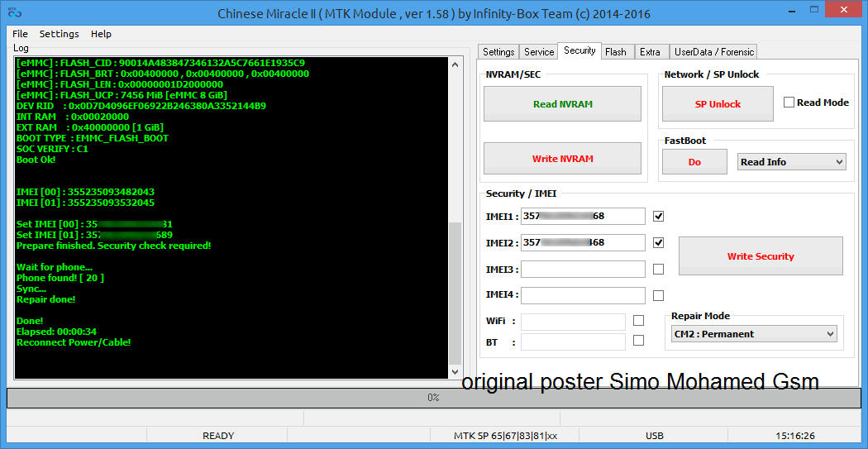Switch to the Service tab
The height and width of the screenshot is (449, 868).
coord(539,51)
